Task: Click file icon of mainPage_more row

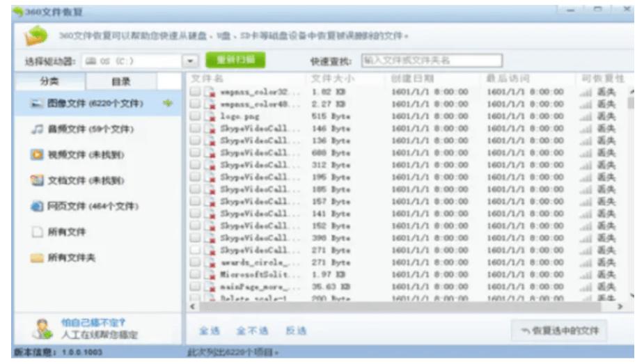Action: click(210, 287)
